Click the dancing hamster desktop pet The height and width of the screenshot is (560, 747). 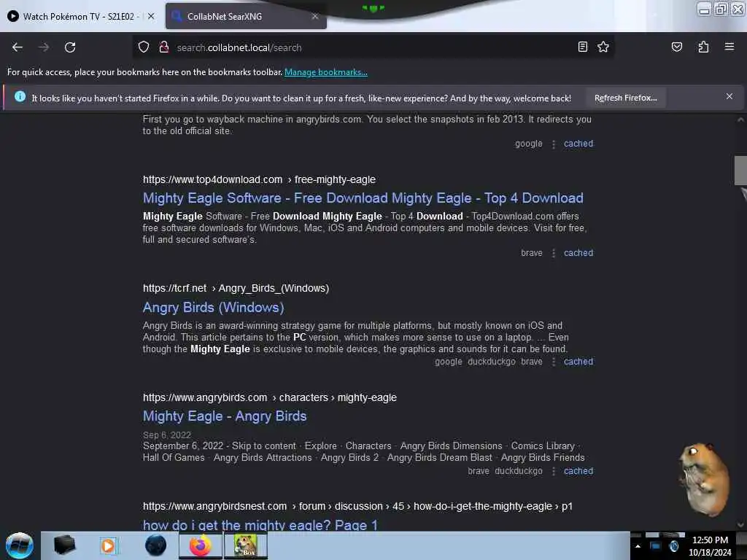coord(704,479)
